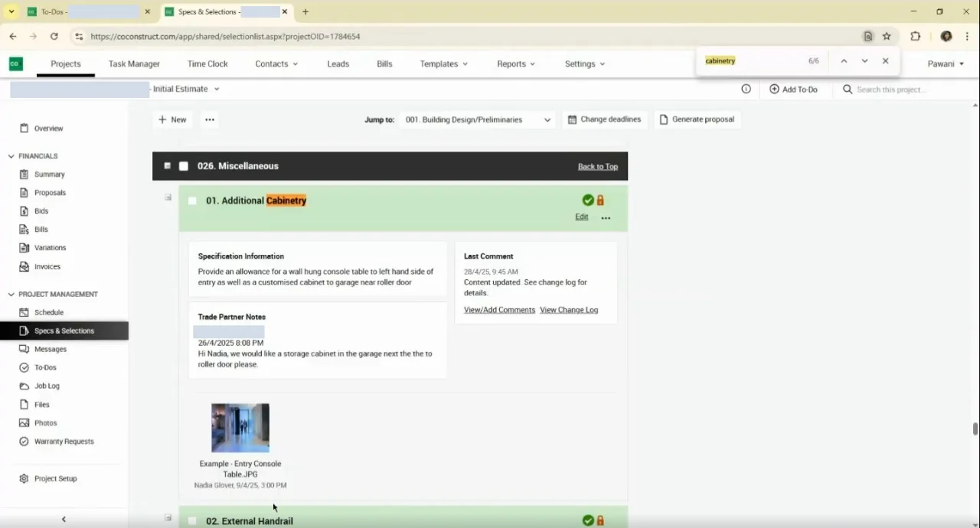980x528 pixels.
Task: Open the Entry Console Table image thumbnail
Action: (240, 428)
